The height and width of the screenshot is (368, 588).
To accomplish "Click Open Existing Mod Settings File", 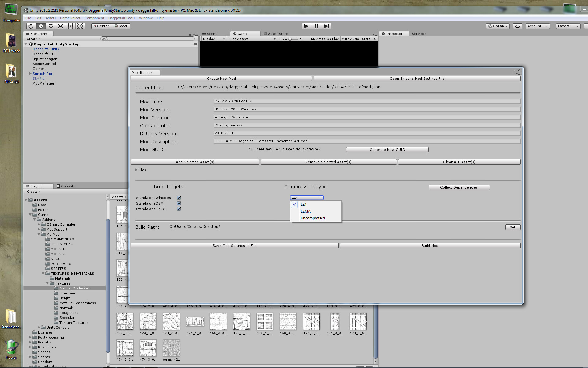I will 417,79.
